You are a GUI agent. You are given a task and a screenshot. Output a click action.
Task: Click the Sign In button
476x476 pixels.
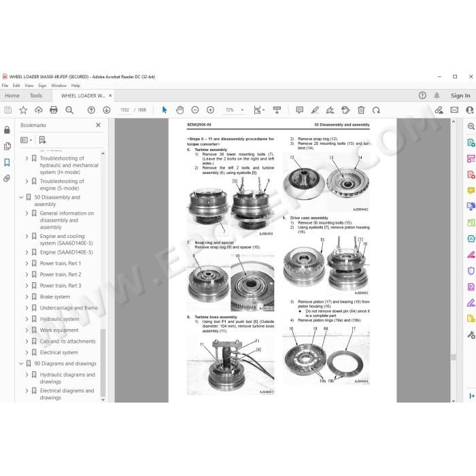tap(460, 96)
